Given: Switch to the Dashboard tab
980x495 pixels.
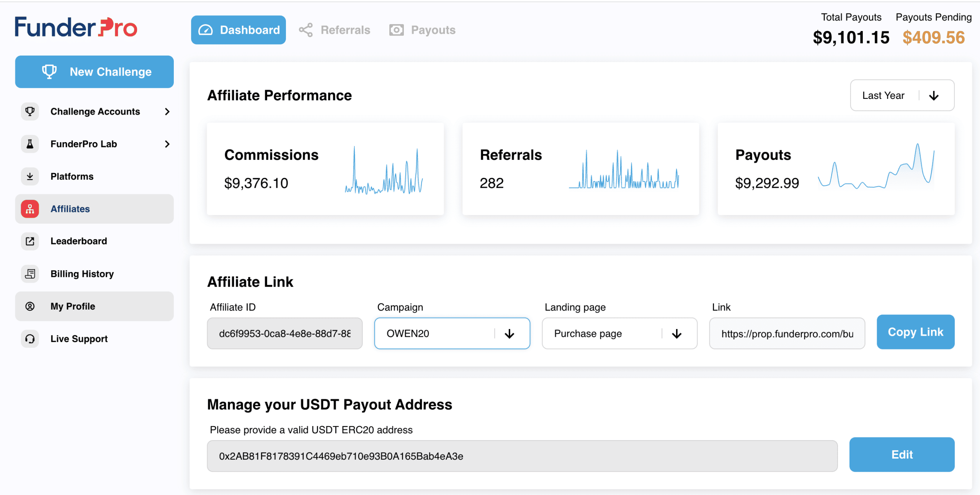Looking at the screenshot, I should coord(238,30).
